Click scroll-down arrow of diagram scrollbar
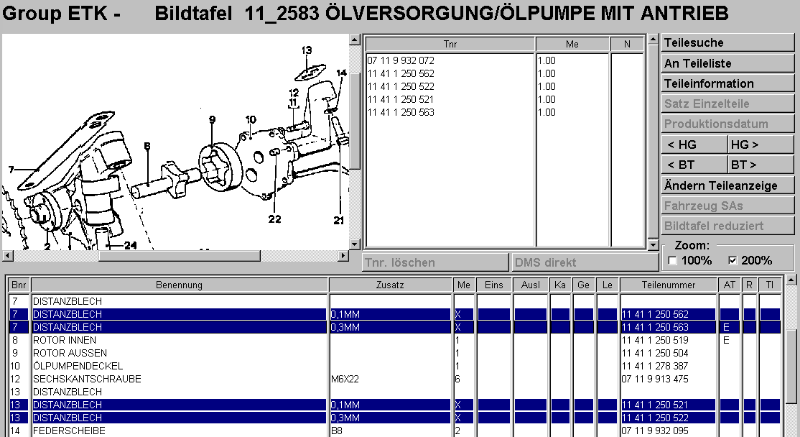The height and width of the screenshot is (437, 800). pos(355,243)
